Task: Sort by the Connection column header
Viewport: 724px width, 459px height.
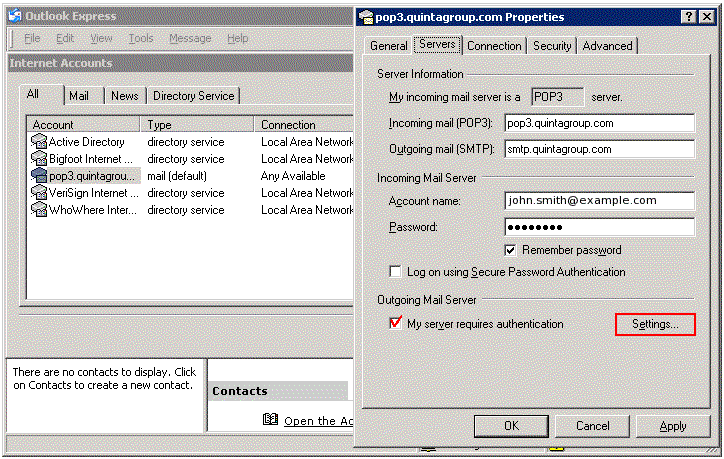Action: [304, 125]
